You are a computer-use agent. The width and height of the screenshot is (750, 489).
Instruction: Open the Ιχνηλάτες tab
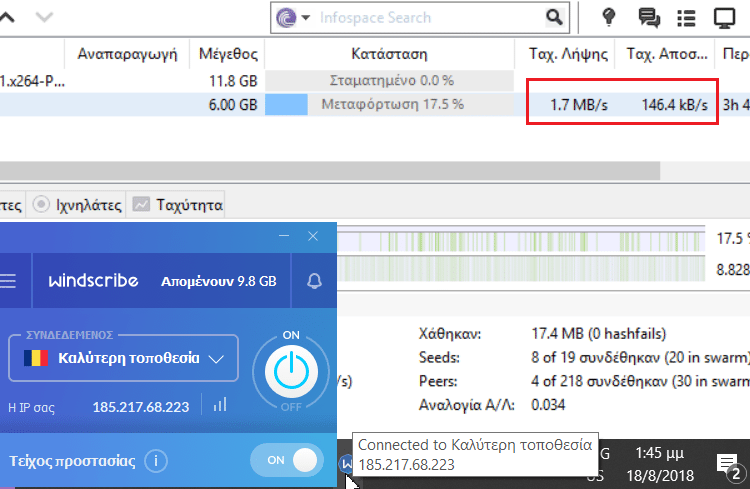pyautogui.click(x=77, y=205)
